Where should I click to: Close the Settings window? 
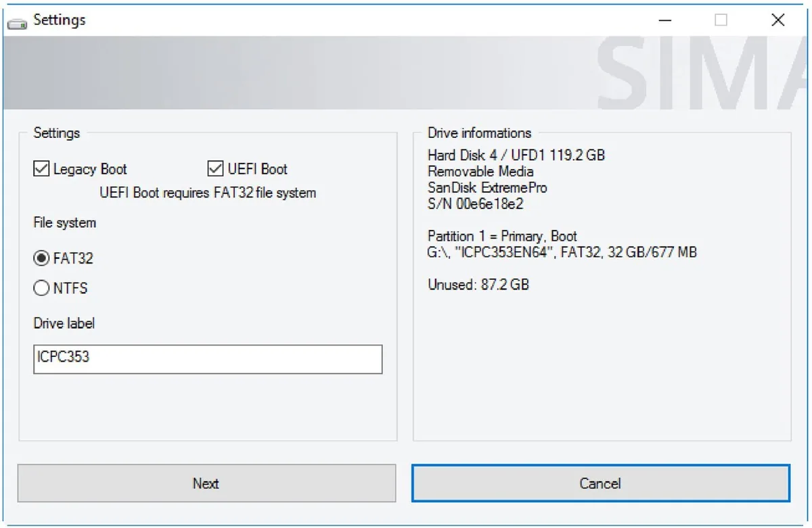point(778,20)
